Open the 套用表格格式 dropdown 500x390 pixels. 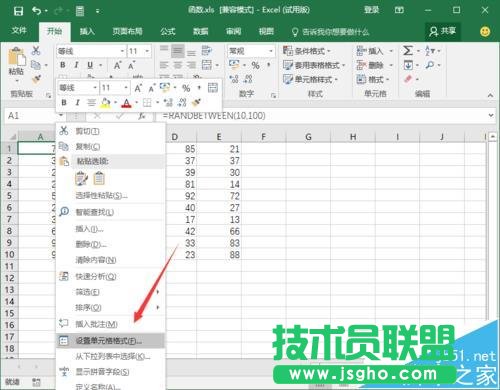[x=314, y=65]
